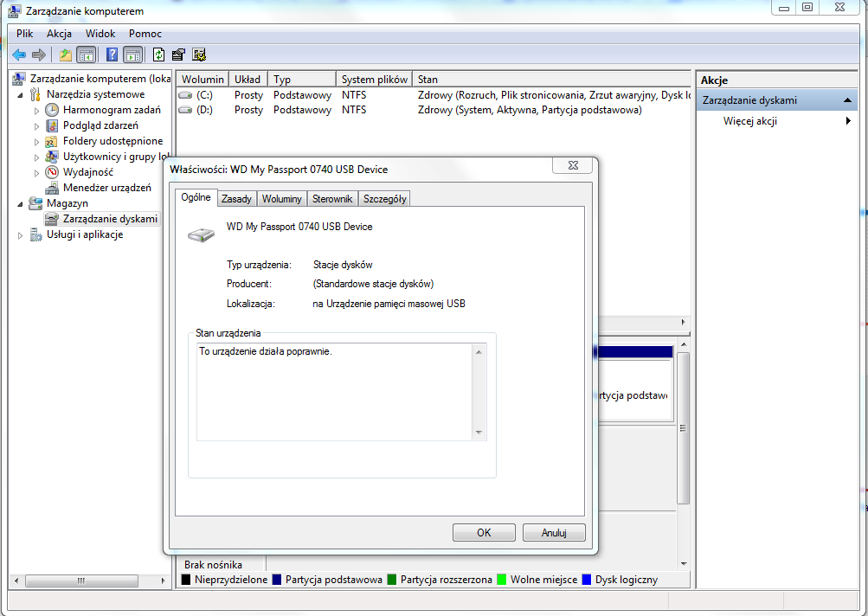Switch to the Zasady tab
The image size is (868, 616).
coord(236,199)
